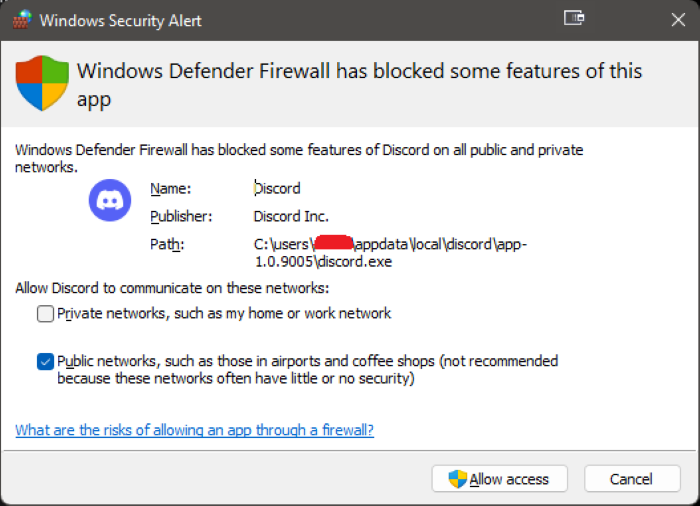The image size is (700, 506).
Task: Uncheck the Public networks checkbox
Action: point(45,361)
